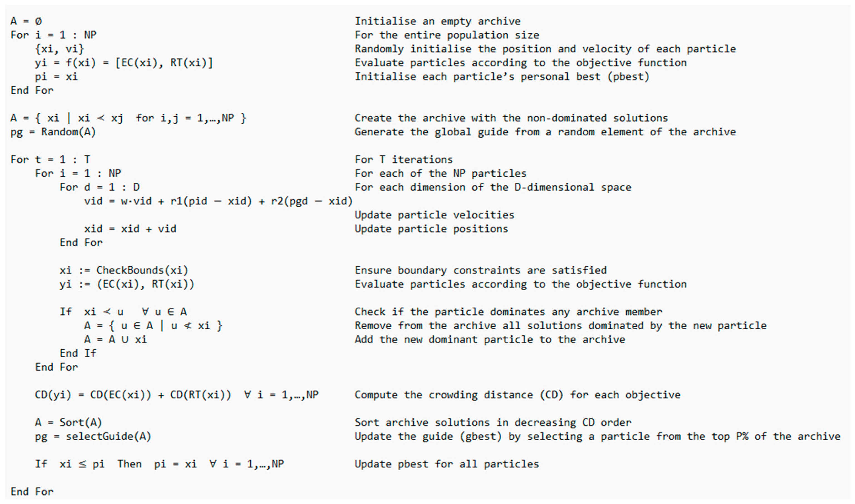This screenshot has width=855, height=504.
Task: Select the 'For t = 1 : T' loop line
Action: click(50, 160)
